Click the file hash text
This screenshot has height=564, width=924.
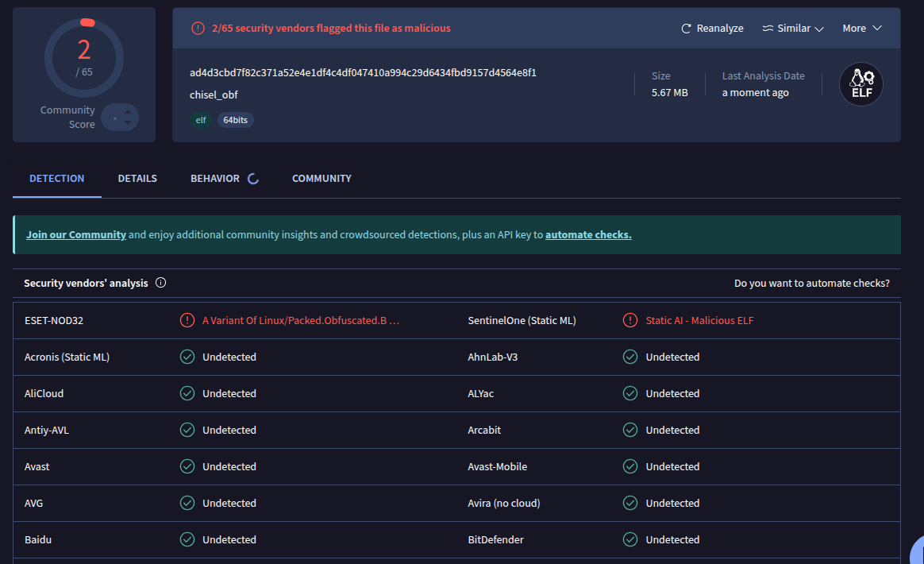point(363,72)
